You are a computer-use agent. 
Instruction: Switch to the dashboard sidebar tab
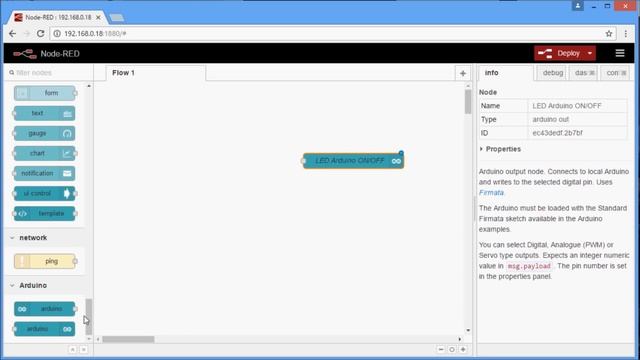[584, 73]
